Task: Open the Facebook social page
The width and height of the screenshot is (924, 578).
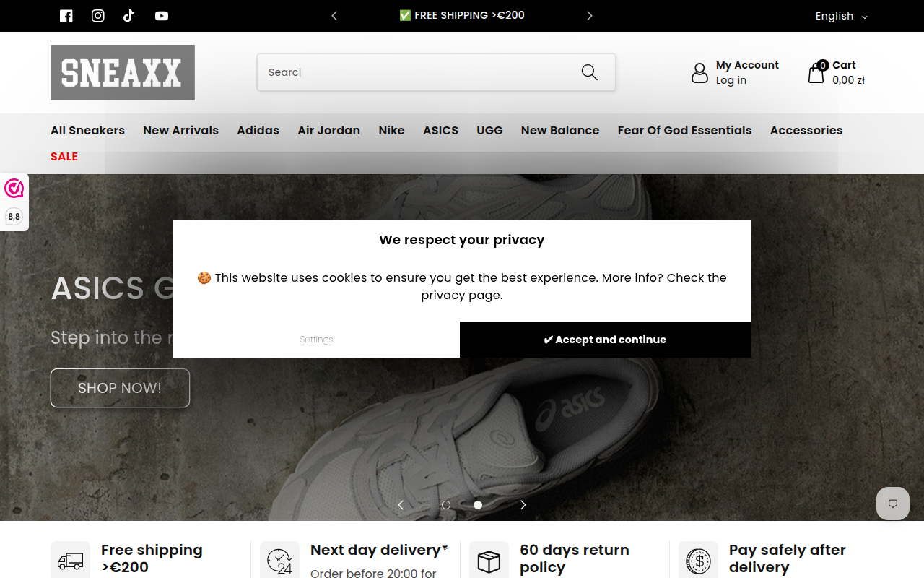Action: pyautogui.click(x=66, y=16)
